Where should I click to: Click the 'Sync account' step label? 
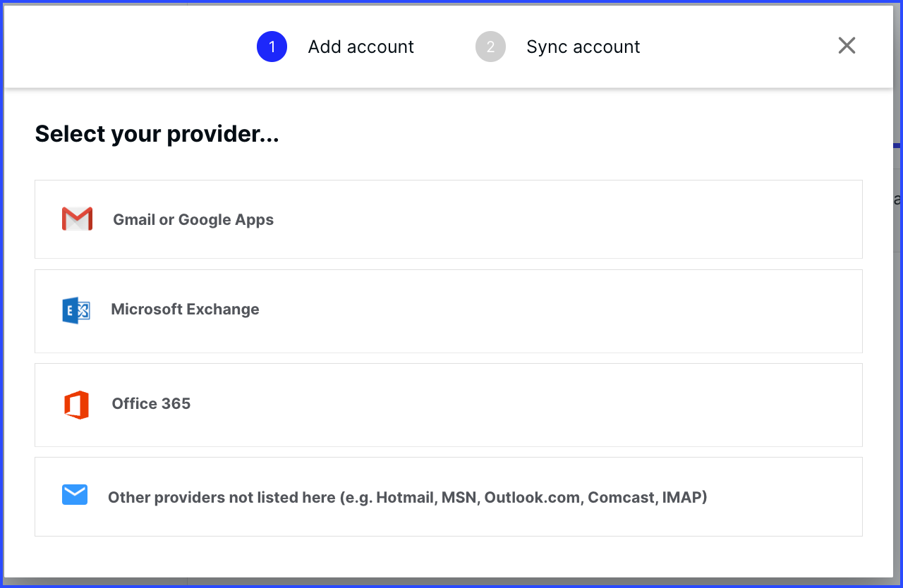coord(583,47)
